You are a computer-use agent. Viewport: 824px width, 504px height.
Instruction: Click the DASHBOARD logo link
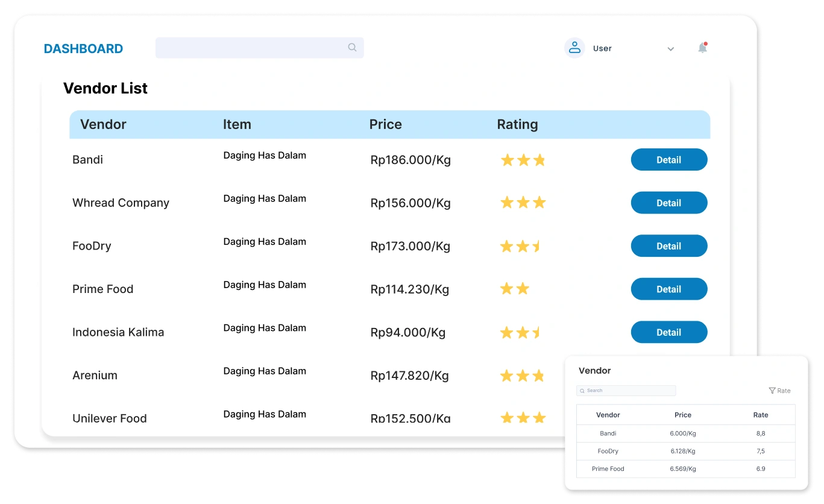(83, 49)
